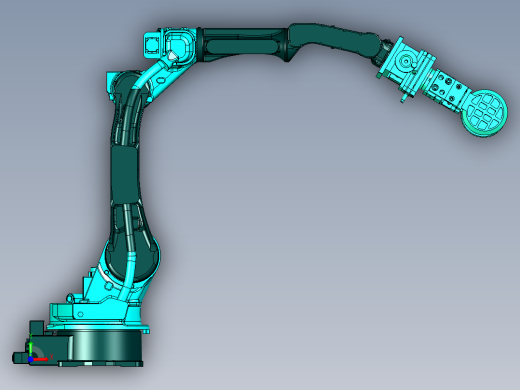Select the robot's cylindrical rotating base
This screenshot has width=520, height=390.
tap(105, 346)
